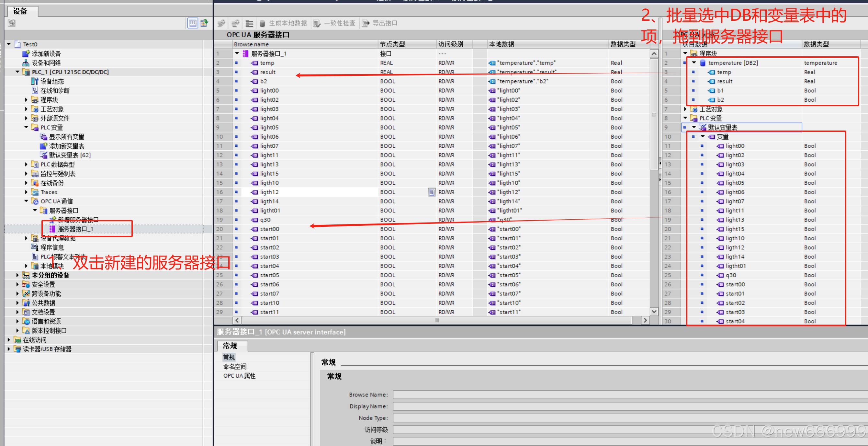Image resolution: width=868 pixels, height=446 pixels.
Task: Click the 生成本地数据 database icon
Action: (262, 23)
